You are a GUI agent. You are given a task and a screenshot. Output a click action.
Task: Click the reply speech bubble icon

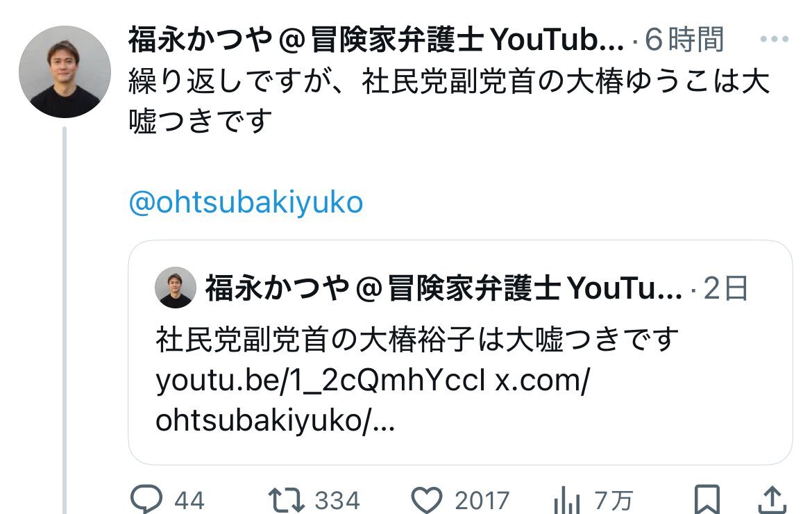pyautogui.click(x=146, y=499)
